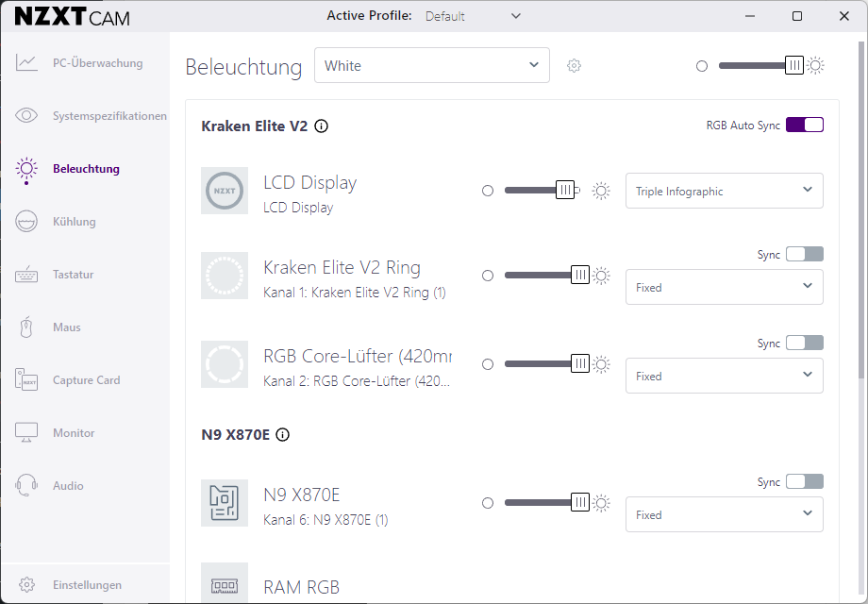Open Einstellungen at the sidebar bottom
Image resolution: width=868 pixels, height=604 pixels.
87,585
